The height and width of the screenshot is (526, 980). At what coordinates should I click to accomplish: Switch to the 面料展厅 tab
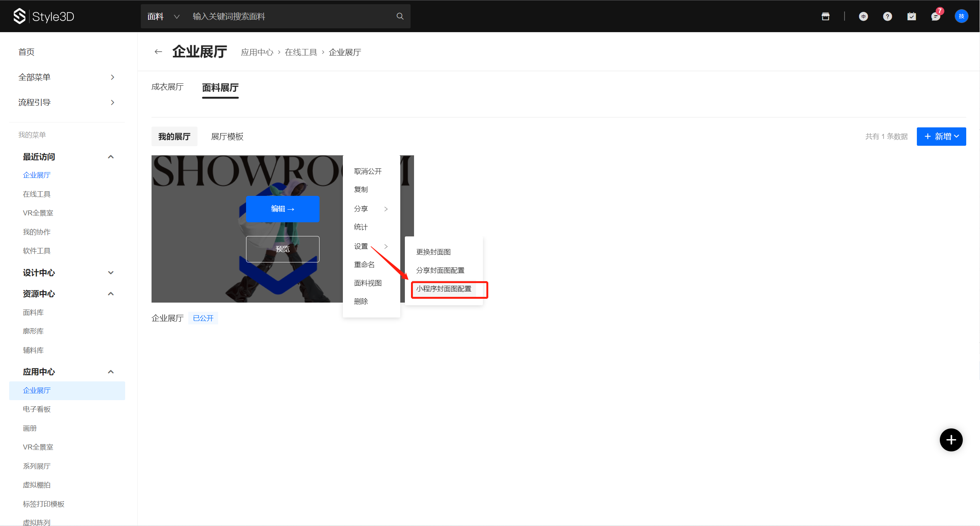tap(220, 88)
